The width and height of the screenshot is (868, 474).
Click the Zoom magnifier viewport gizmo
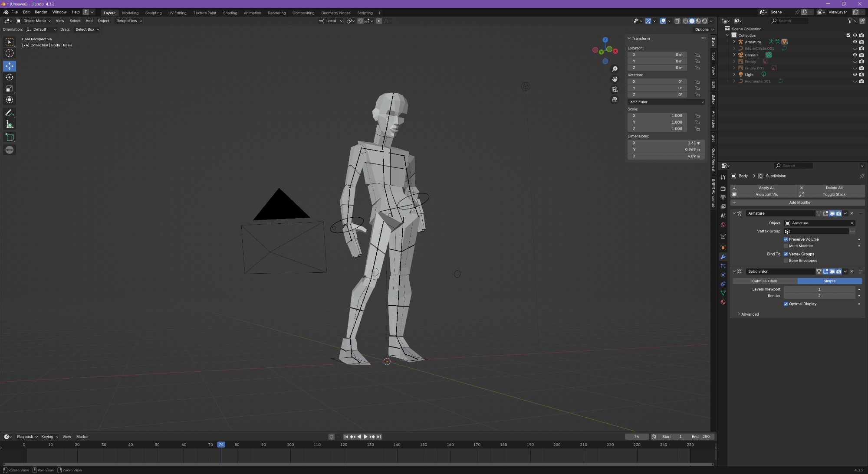pos(615,69)
